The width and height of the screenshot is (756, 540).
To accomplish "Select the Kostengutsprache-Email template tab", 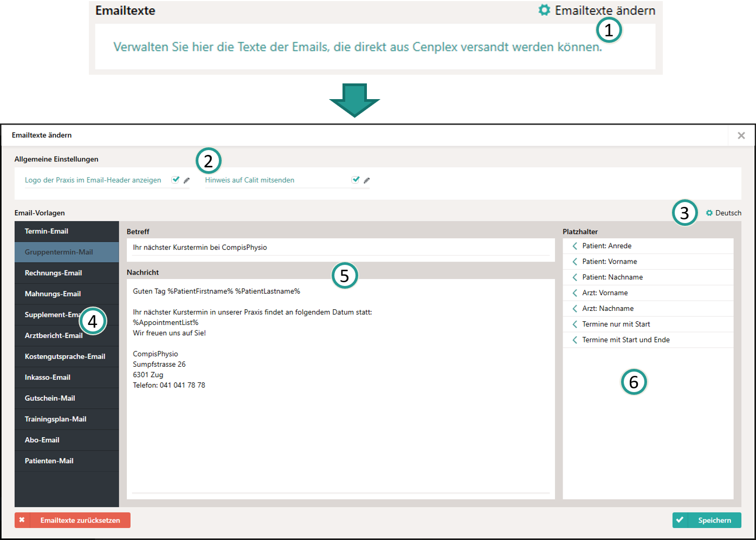I will 67,356.
